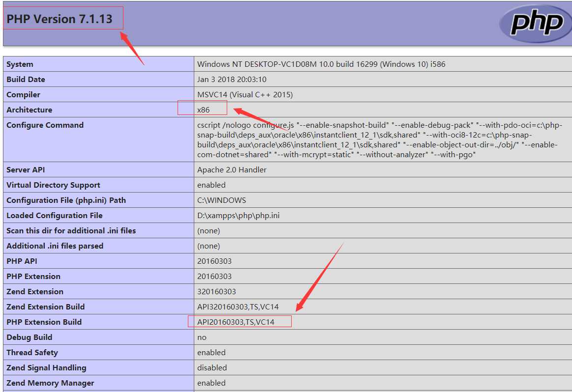This screenshot has width=572, height=392.
Task: Click the Loaded Configuration File label
Action: click(x=55, y=216)
